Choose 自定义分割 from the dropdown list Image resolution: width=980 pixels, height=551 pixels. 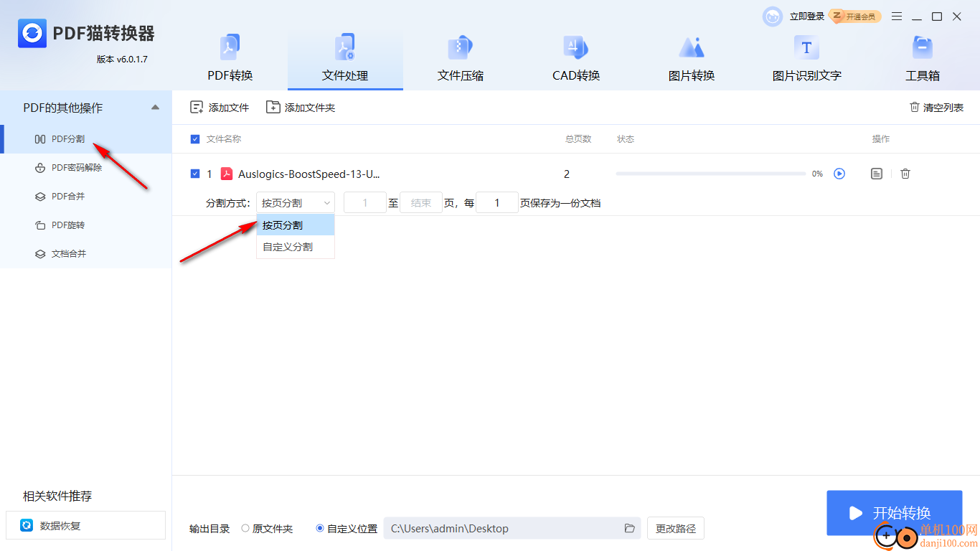click(x=296, y=247)
